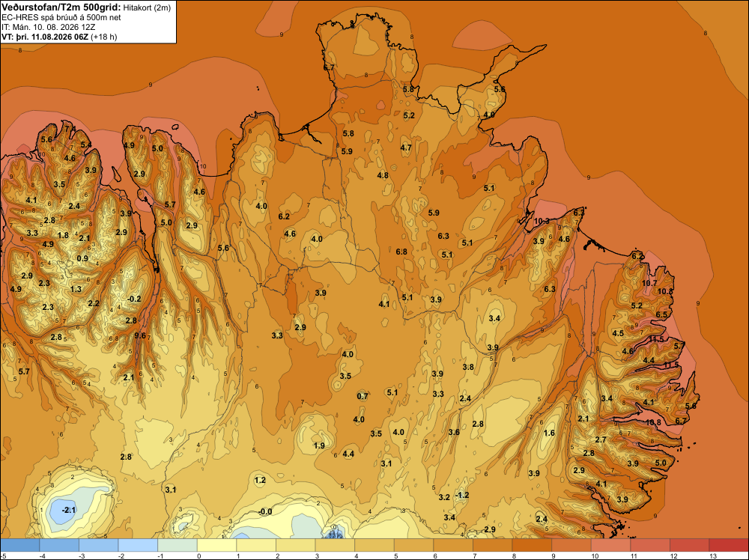Click the temperature value 10.7
Image resolution: width=749 pixels, height=560 pixels.
(x=649, y=283)
